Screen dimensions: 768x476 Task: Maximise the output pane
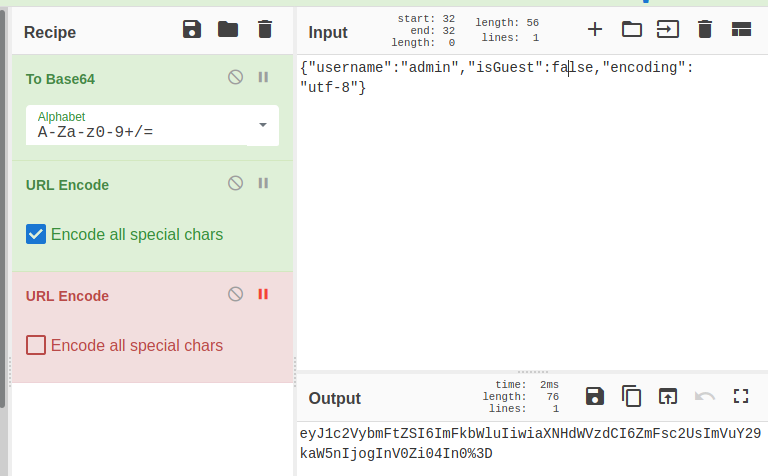pos(741,396)
